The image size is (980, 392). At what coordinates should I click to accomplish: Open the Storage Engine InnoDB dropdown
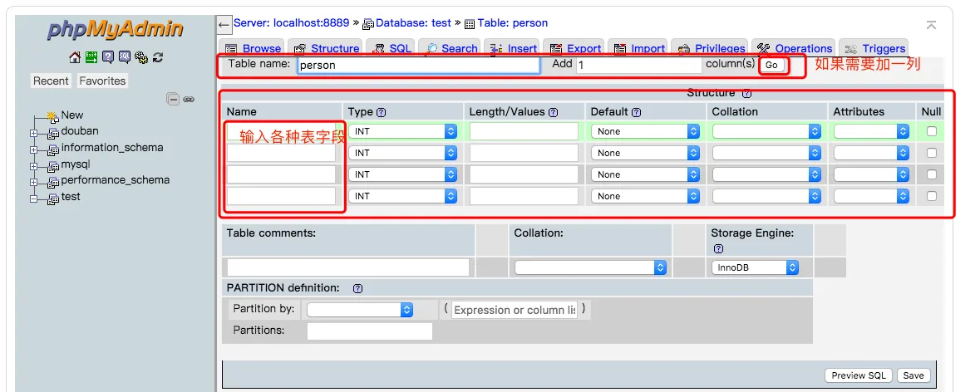tap(755, 267)
